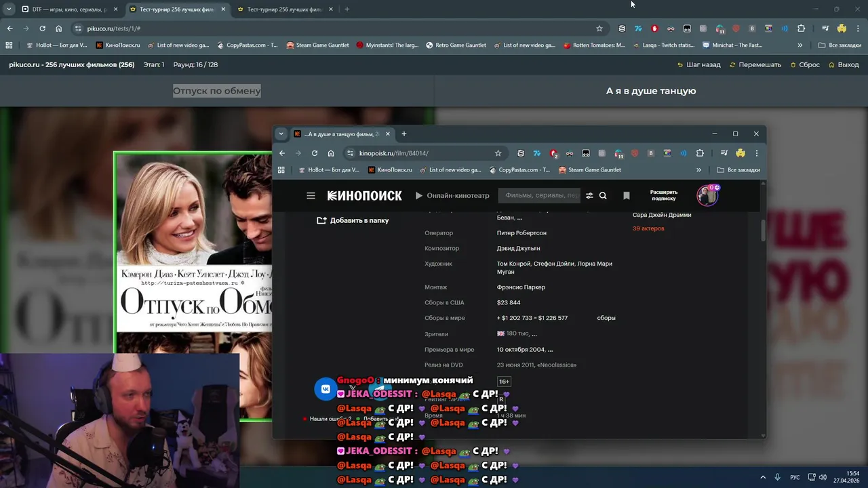This screenshot has width=868, height=488.
Task: Open Retro Game Gauntlet bookmark
Action: point(456,45)
